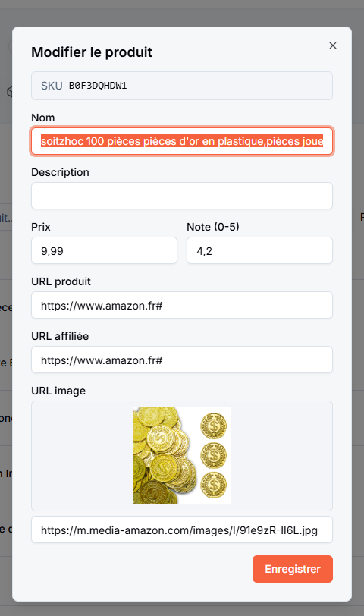Click the Description field label
The height and width of the screenshot is (616, 364).
coord(60,172)
